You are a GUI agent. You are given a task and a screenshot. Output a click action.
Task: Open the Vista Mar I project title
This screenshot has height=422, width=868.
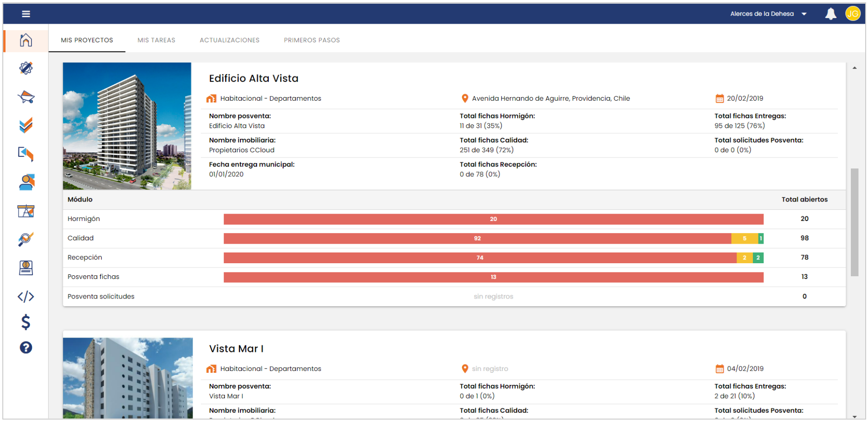click(236, 349)
